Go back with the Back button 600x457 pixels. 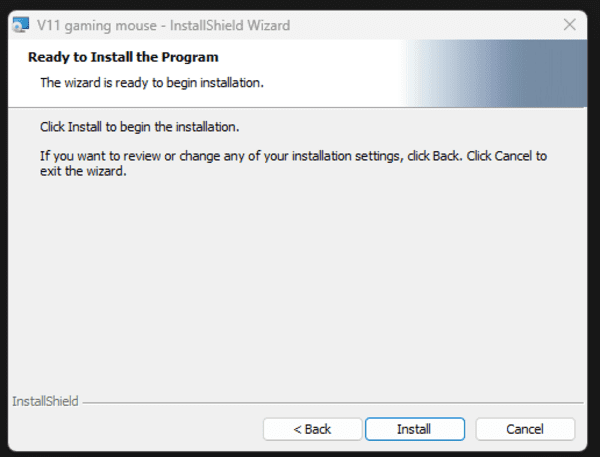[x=312, y=429]
